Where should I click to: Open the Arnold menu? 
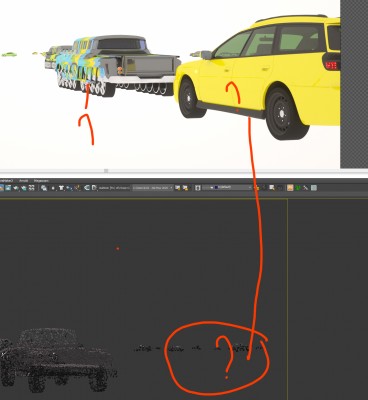point(23,181)
